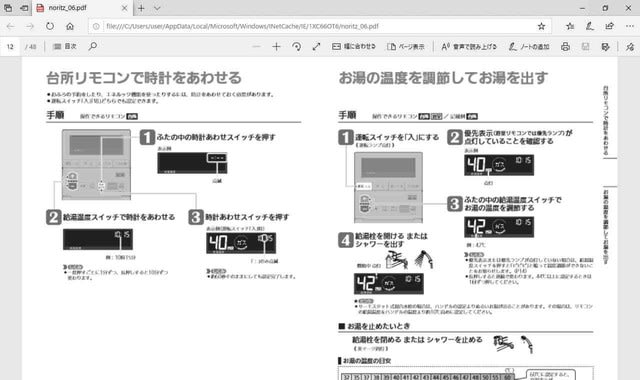Click the zoom out minus icon
Screen dimensions: 640x380
click(256, 47)
